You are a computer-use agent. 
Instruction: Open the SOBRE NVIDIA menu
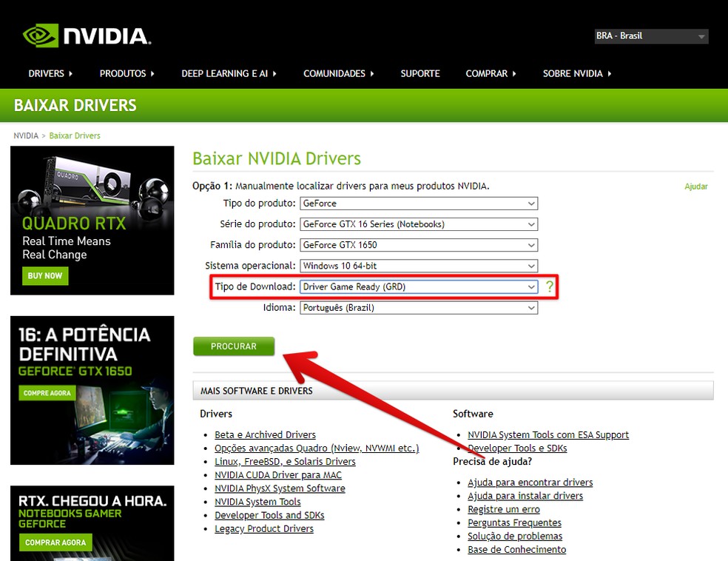click(x=577, y=73)
